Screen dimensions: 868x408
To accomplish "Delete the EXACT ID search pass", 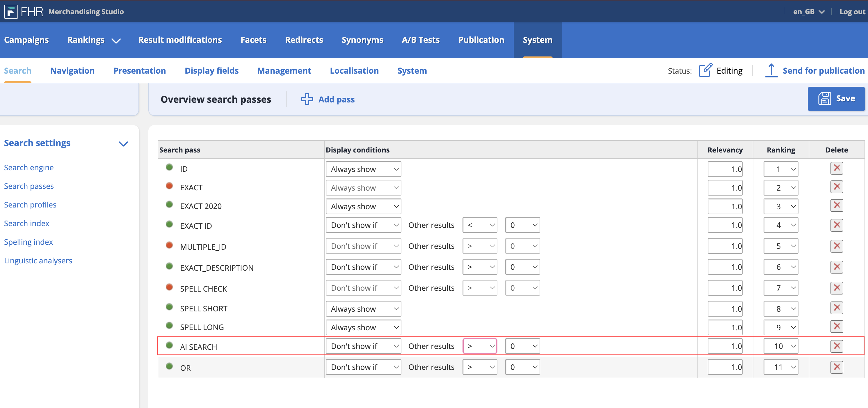I will point(836,225).
